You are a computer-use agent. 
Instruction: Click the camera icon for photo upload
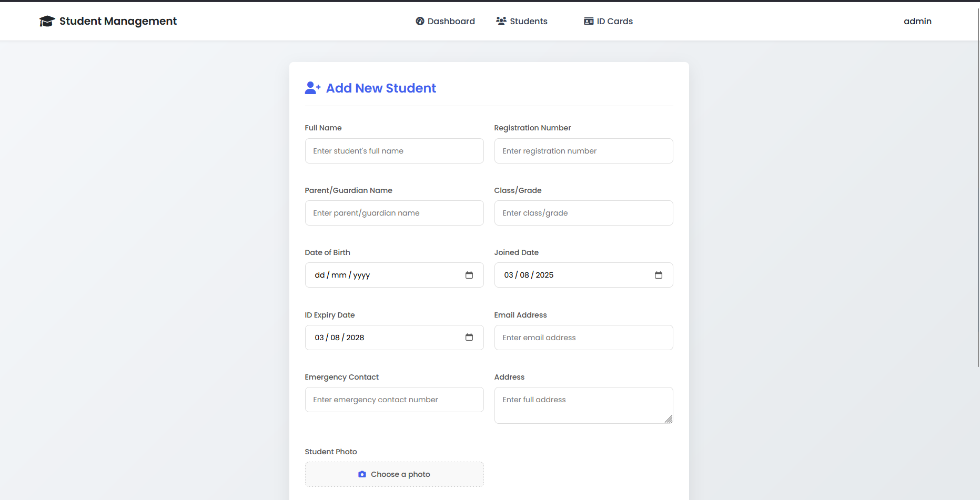point(362,474)
